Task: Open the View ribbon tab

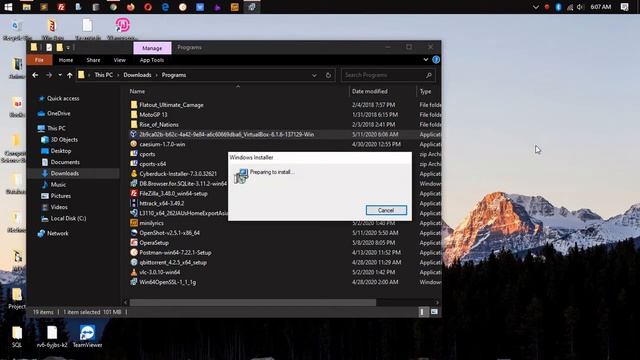Action: (x=120, y=60)
